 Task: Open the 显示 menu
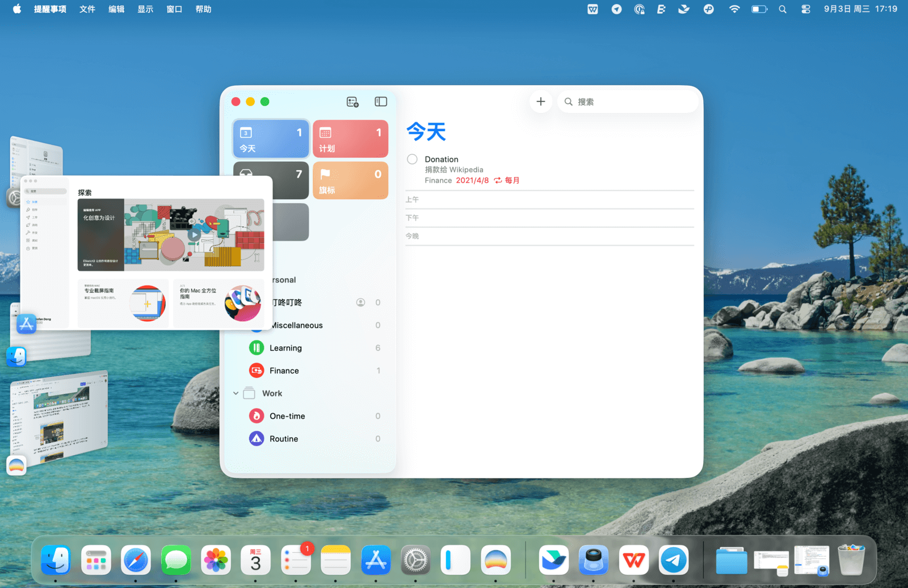[x=145, y=9]
